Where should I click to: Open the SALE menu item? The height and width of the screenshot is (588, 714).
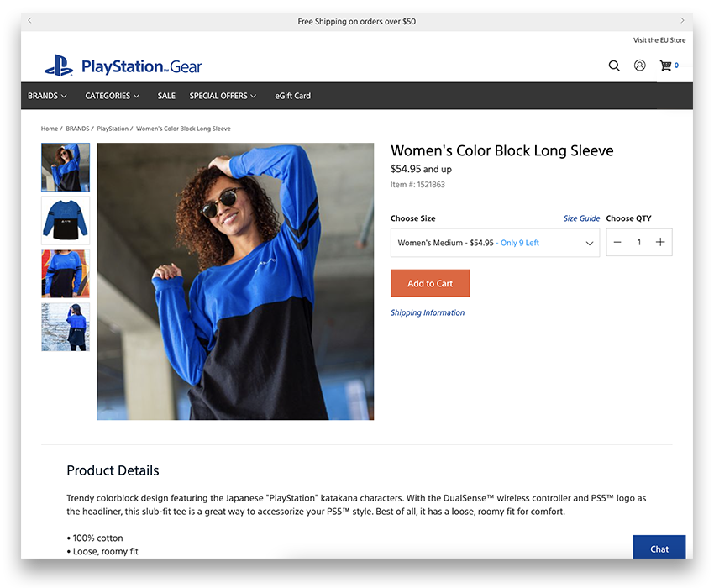[166, 96]
